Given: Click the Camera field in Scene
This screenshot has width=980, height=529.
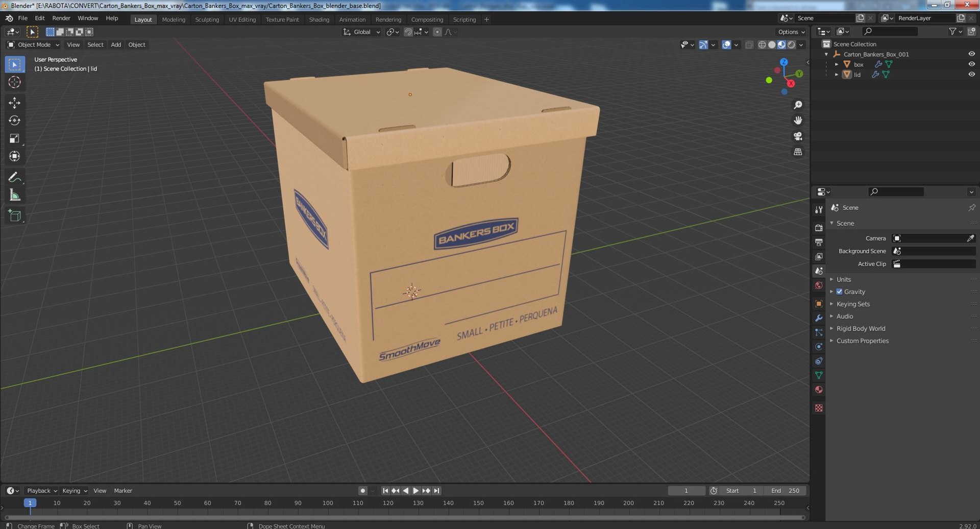Looking at the screenshot, I should tap(934, 238).
